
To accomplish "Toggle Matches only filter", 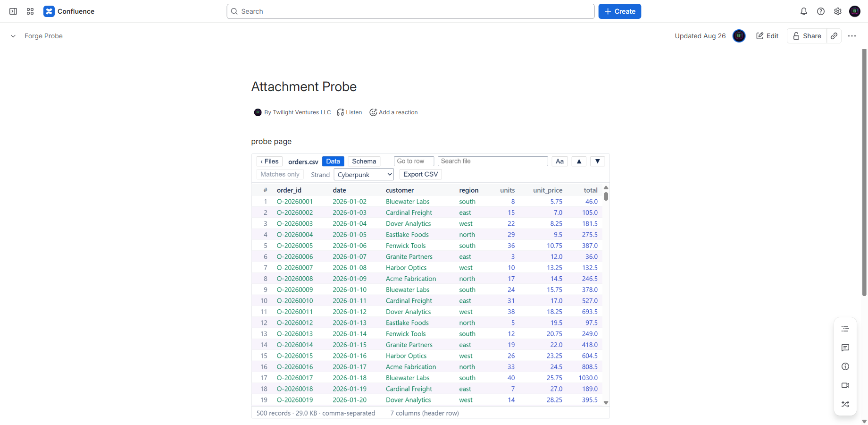I will click(280, 174).
